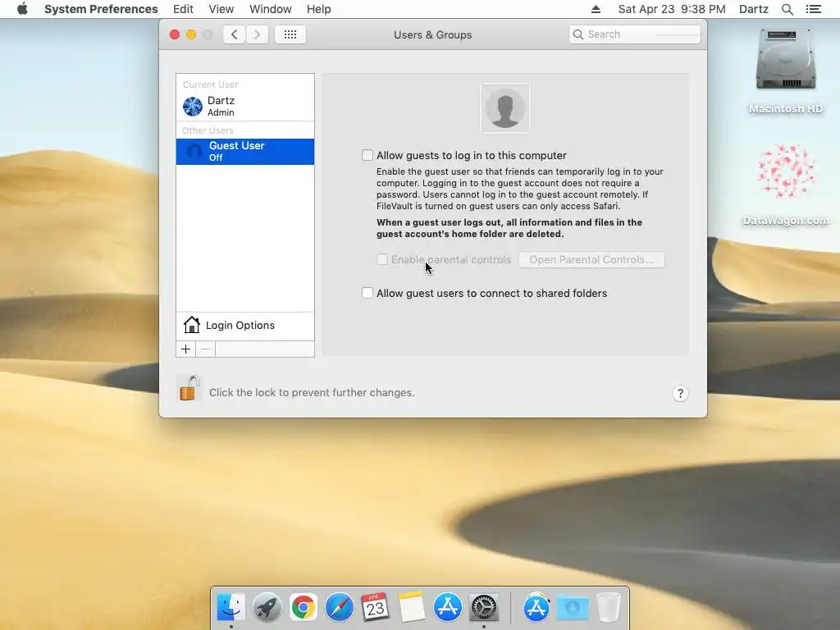The height and width of the screenshot is (630, 840).
Task: Remove user with the minus button
Action: coord(205,349)
